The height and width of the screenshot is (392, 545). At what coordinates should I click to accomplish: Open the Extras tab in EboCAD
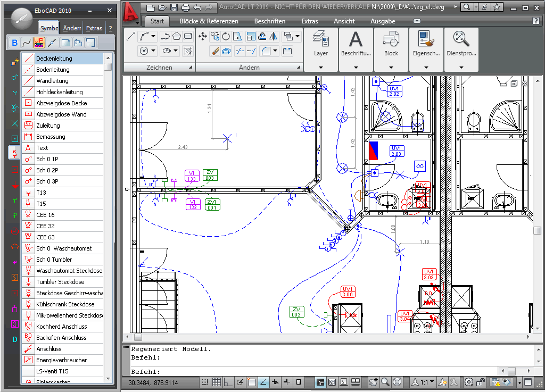(x=94, y=28)
